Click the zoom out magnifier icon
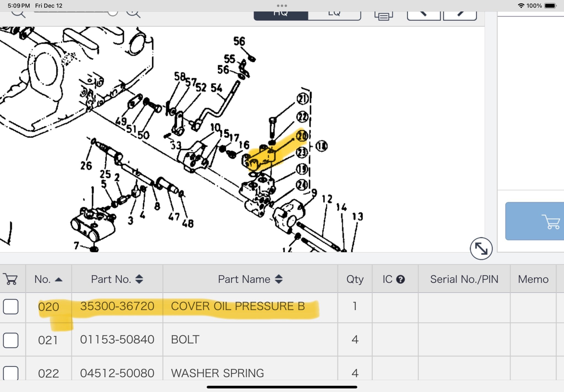The image size is (564, 392). click(x=18, y=13)
